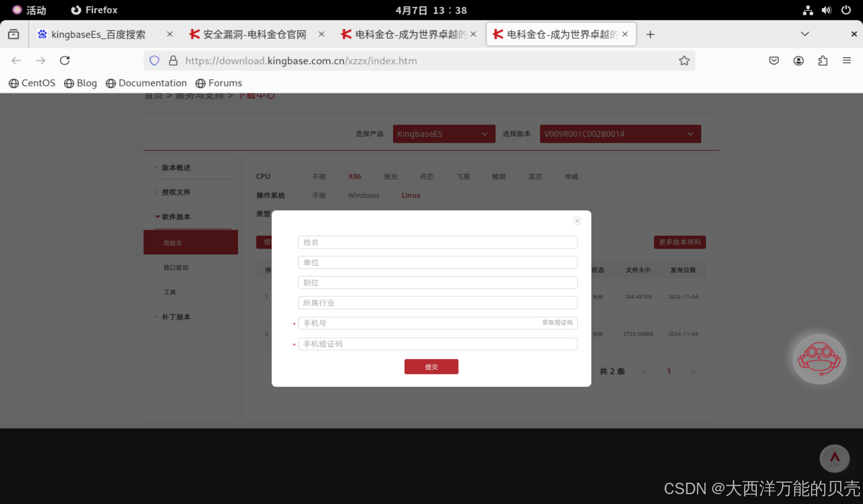Image resolution: width=863 pixels, height=504 pixels.
Task: Open network status icon
Action: coord(808,10)
